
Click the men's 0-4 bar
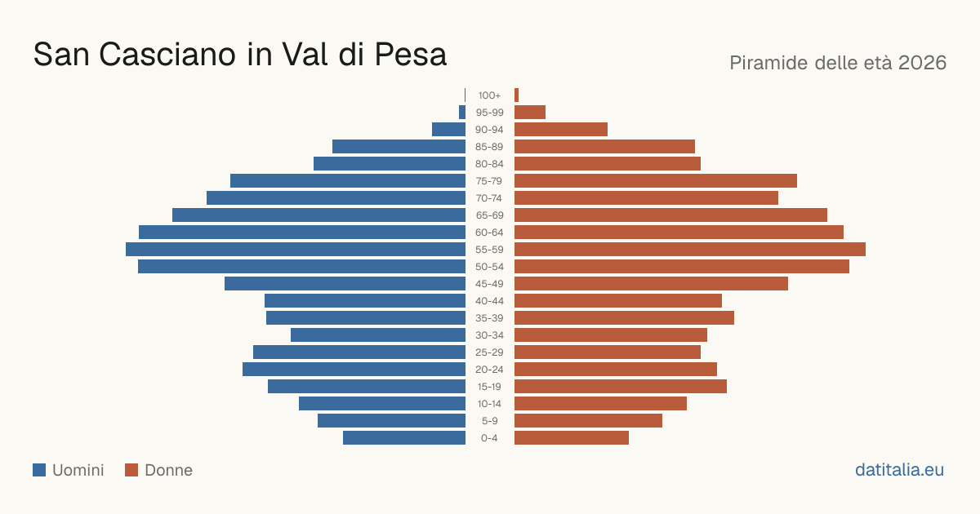(x=404, y=438)
